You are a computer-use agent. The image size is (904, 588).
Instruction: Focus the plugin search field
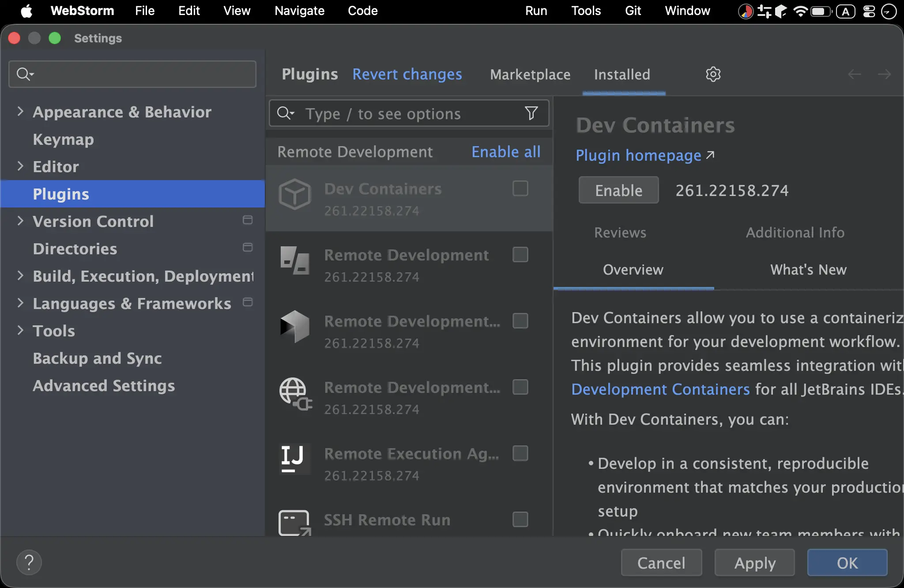(409, 113)
